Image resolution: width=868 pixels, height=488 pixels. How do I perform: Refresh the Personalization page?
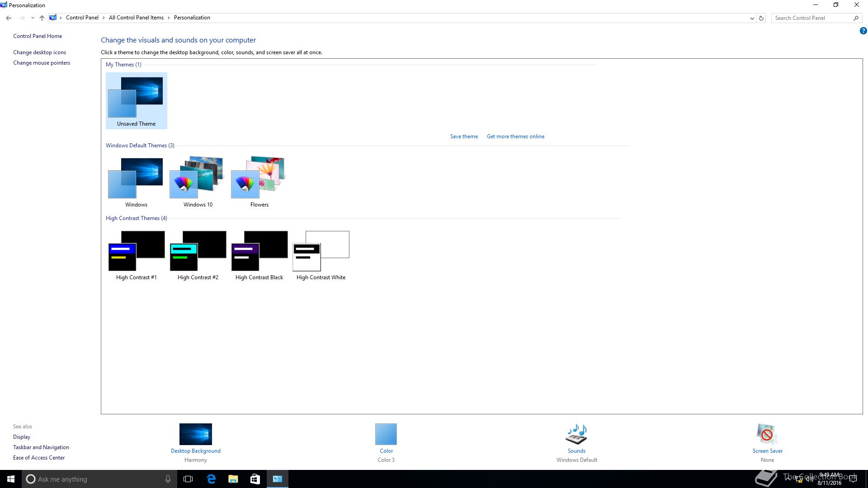pyautogui.click(x=761, y=18)
